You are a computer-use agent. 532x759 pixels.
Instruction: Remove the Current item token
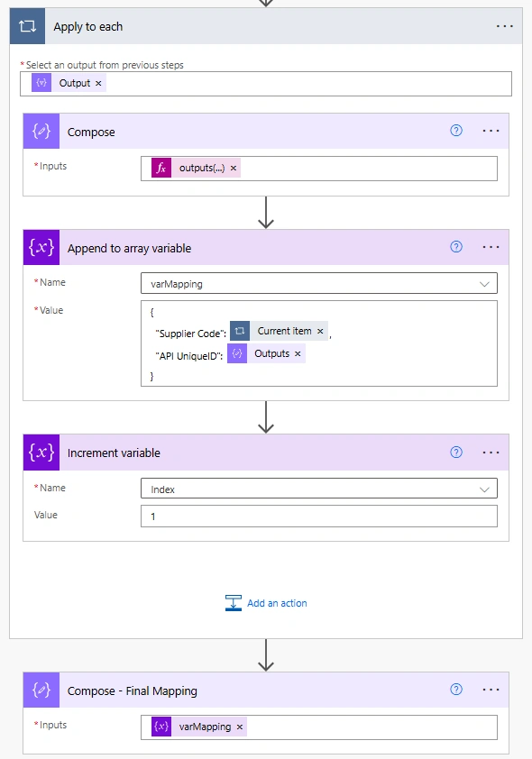pyautogui.click(x=320, y=331)
